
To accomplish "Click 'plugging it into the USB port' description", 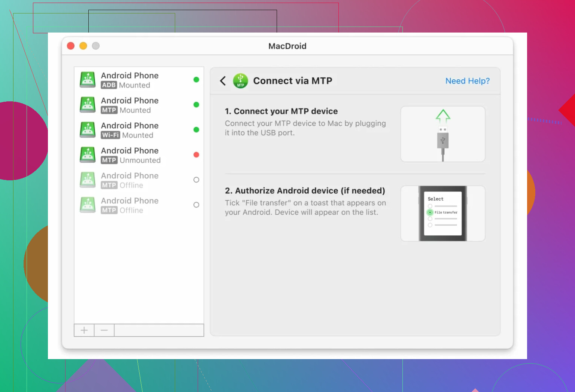I will click(x=305, y=128).
